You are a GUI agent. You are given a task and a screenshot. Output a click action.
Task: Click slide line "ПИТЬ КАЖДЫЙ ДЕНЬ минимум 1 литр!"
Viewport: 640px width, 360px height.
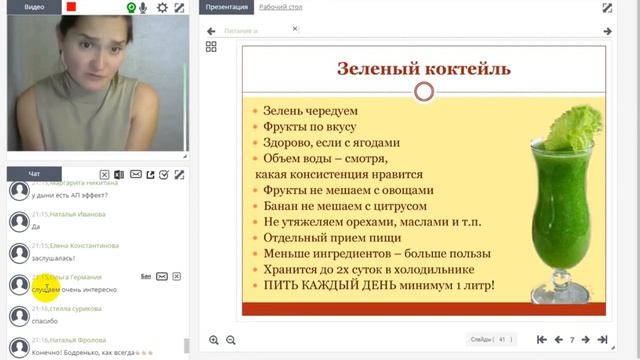379,285
